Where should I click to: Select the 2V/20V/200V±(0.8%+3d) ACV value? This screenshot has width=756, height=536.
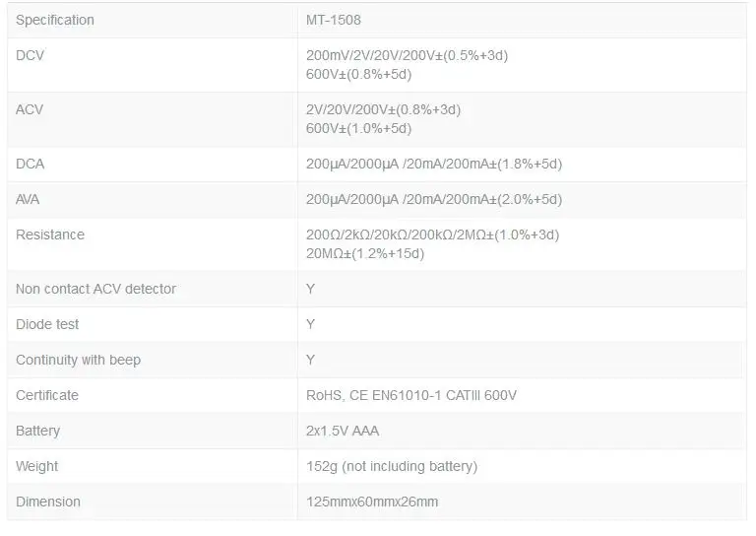pyautogui.click(x=383, y=109)
